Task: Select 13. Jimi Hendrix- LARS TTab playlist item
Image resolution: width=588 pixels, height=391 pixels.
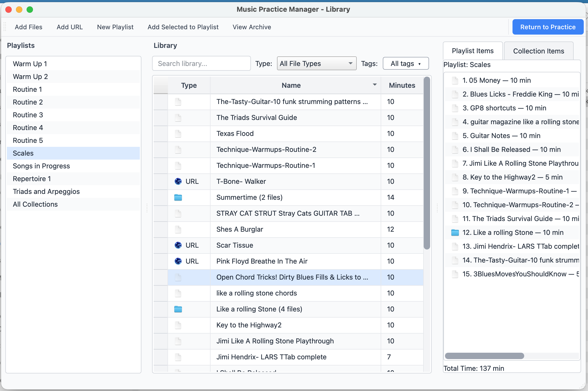Action: (x=512, y=246)
